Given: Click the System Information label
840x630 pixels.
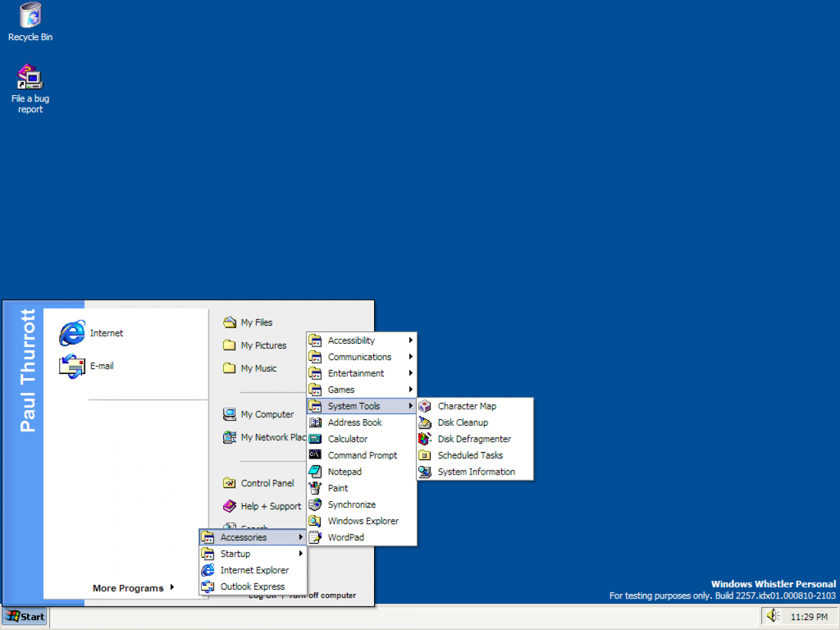Looking at the screenshot, I should (476, 472).
